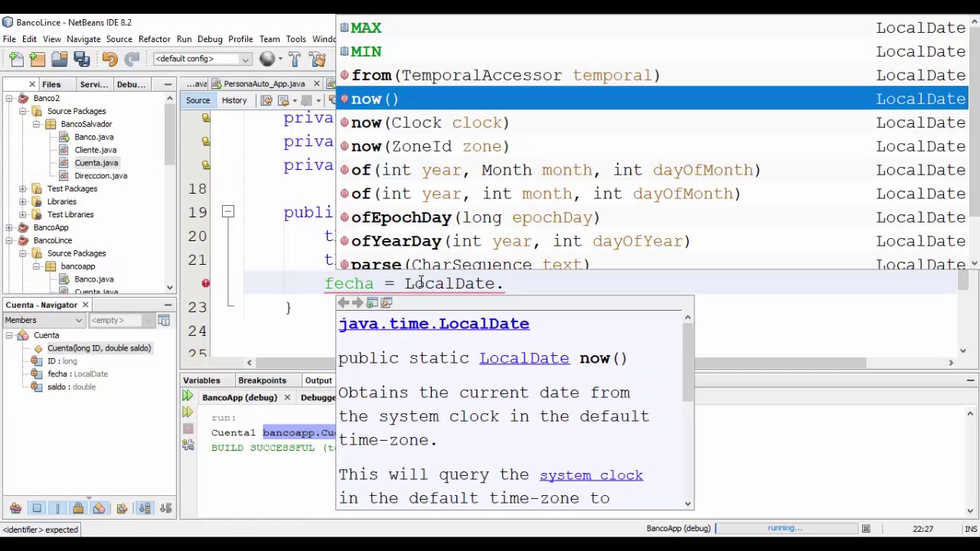
Task: Switch editor to Source view
Action: pyautogui.click(x=198, y=100)
